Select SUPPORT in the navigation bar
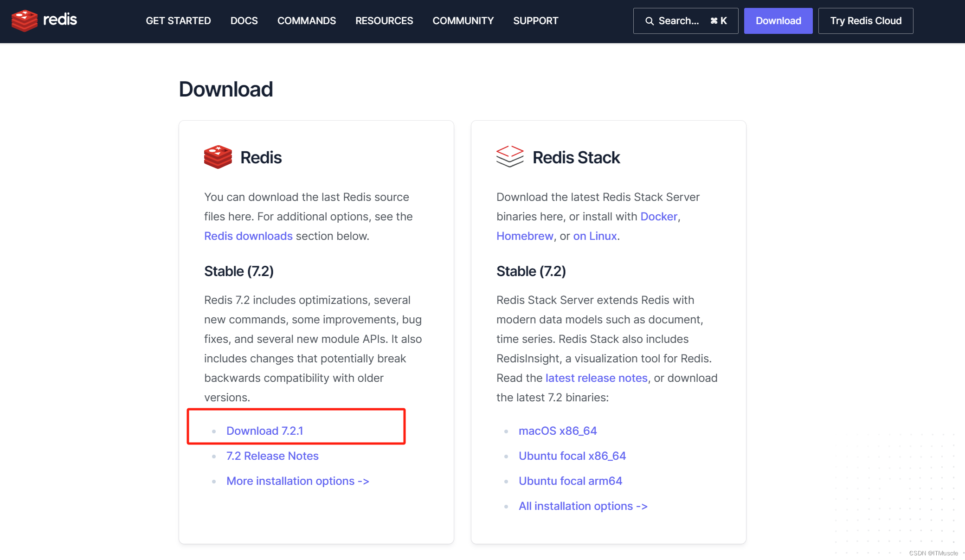This screenshot has height=560, width=965. tap(536, 21)
